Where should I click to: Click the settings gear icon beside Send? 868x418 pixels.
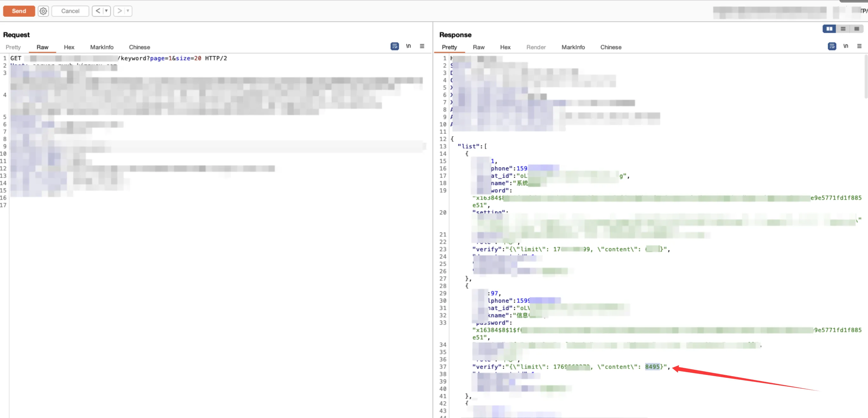(43, 11)
